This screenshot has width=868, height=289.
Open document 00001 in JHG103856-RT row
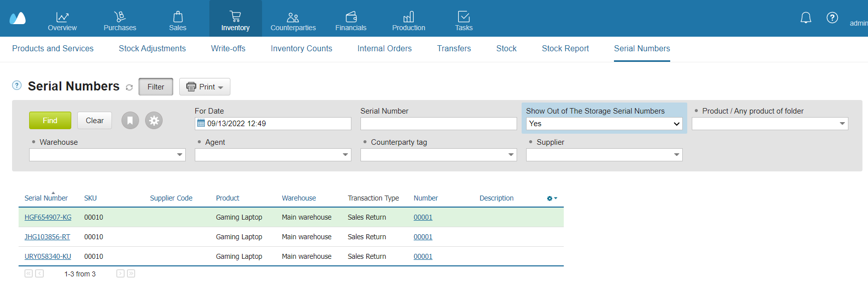423,237
